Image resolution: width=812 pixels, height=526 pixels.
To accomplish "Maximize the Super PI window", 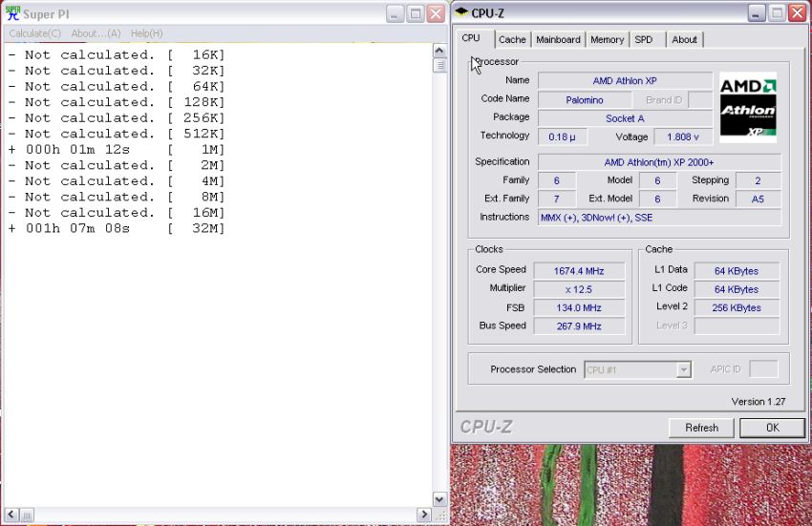I will [x=416, y=14].
